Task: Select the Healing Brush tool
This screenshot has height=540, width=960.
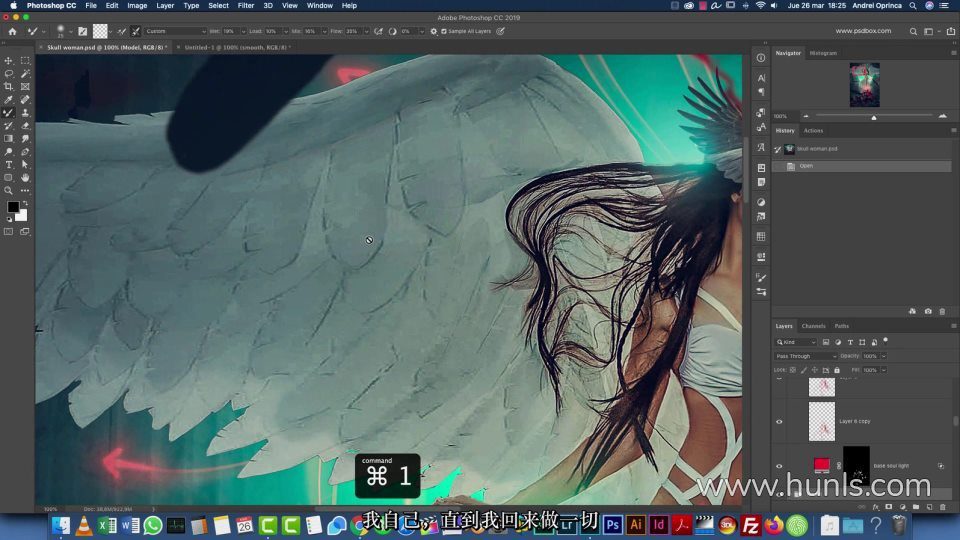Action: coord(25,99)
